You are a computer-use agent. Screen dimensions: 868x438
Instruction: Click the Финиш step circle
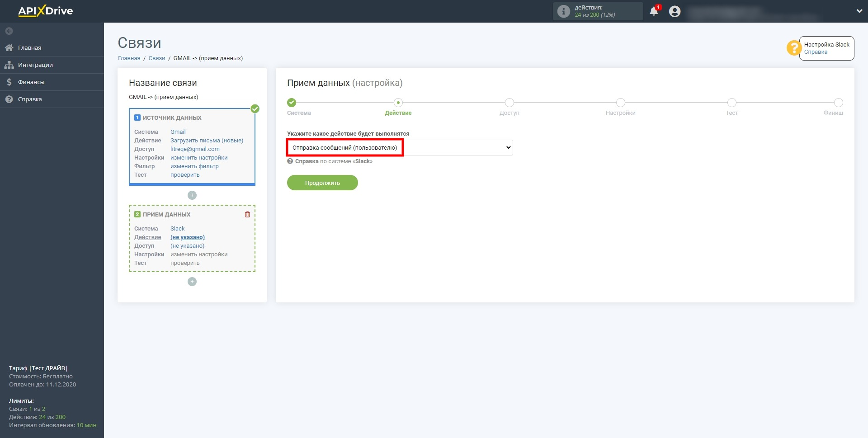[839, 103]
